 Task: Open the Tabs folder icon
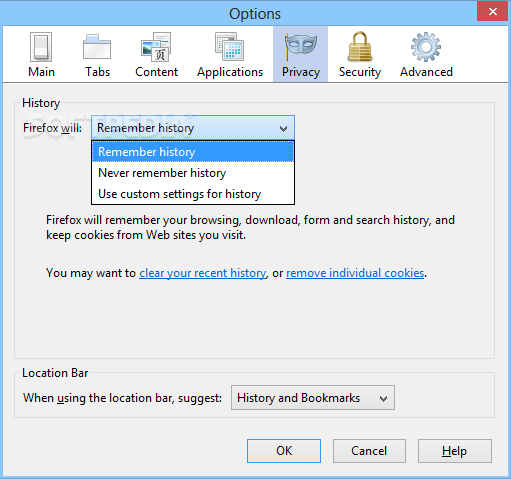97,47
